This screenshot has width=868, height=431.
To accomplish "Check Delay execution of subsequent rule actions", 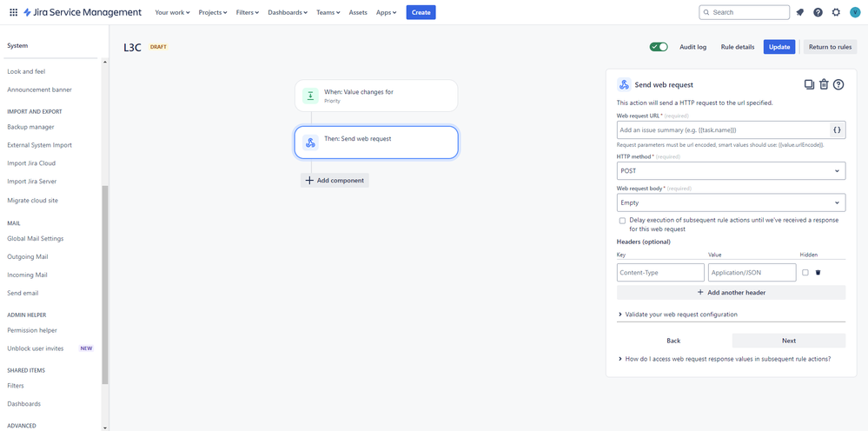I will [x=623, y=220].
